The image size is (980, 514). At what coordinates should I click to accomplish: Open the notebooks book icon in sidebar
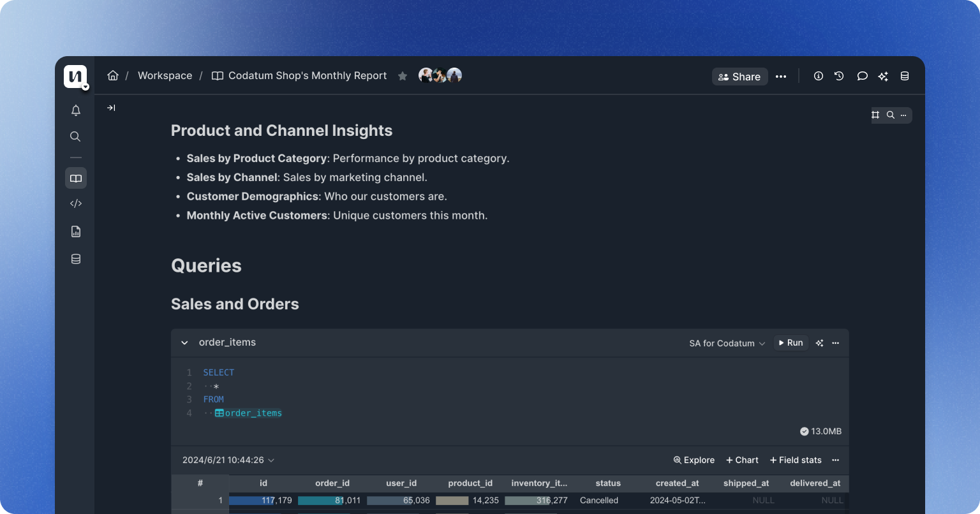pyautogui.click(x=75, y=179)
